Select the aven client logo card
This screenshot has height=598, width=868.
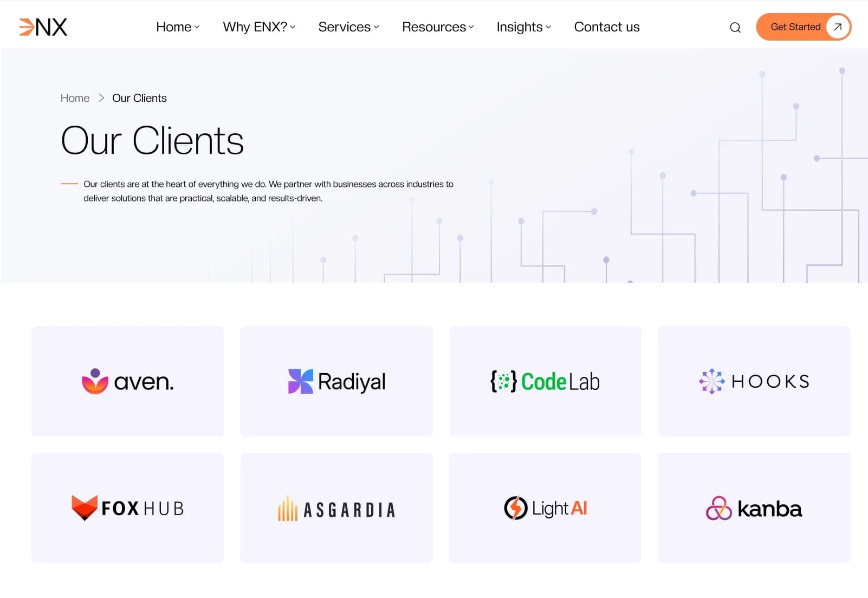tap(128, 381)
